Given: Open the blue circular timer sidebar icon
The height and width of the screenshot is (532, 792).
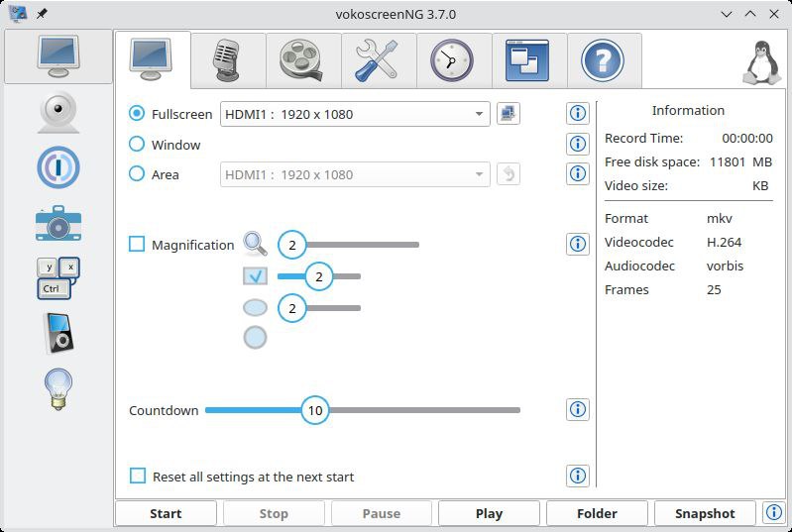Looking at the screenshot, I should (x=58, y=167).
